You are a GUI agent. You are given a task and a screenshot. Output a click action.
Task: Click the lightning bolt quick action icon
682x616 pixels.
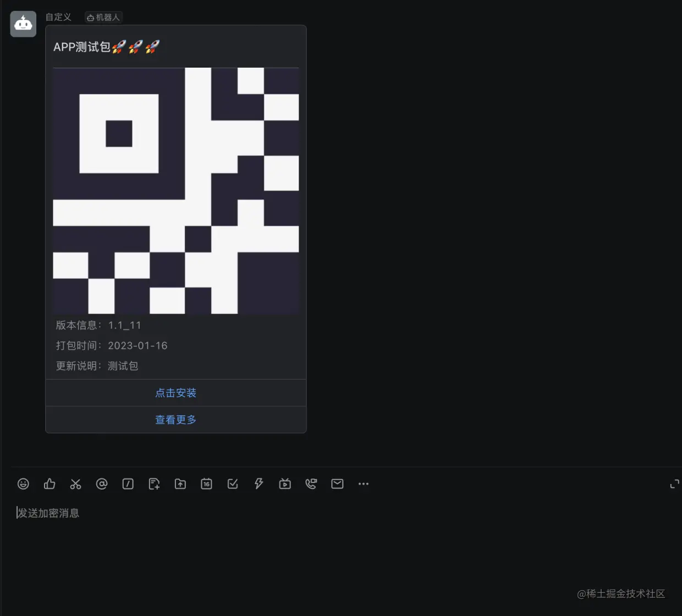coord(258,484)
